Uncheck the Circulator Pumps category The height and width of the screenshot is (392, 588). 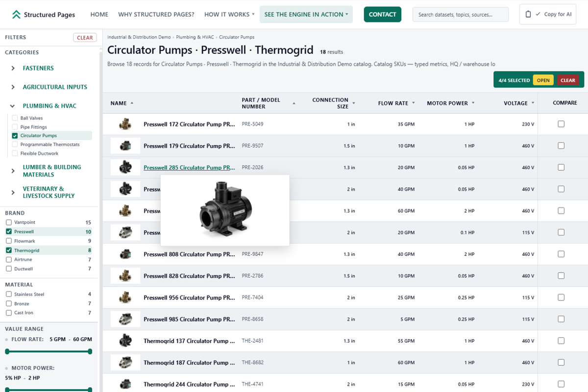coord(15,136)
